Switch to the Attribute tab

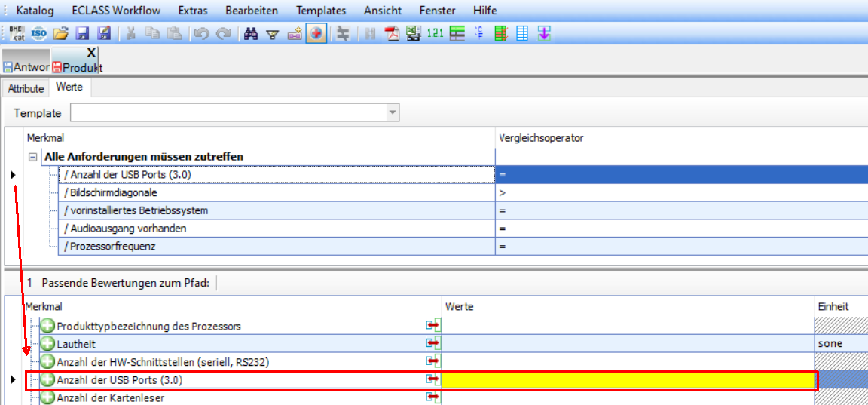coord(26,88)
